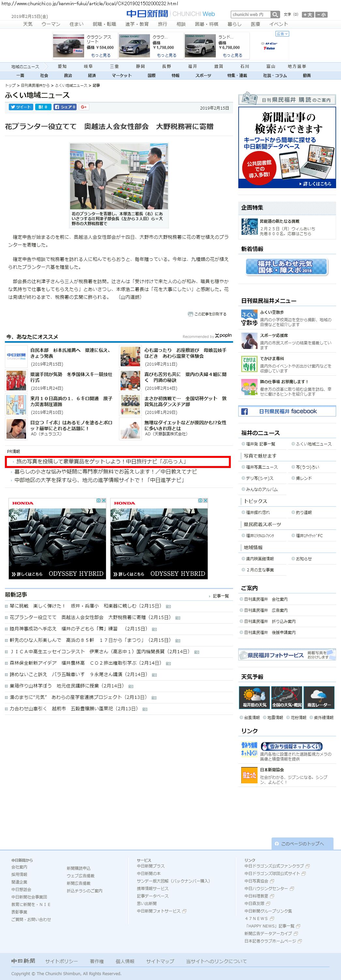Click the Hatena B! bookmark button

click(x=43, y=107)
